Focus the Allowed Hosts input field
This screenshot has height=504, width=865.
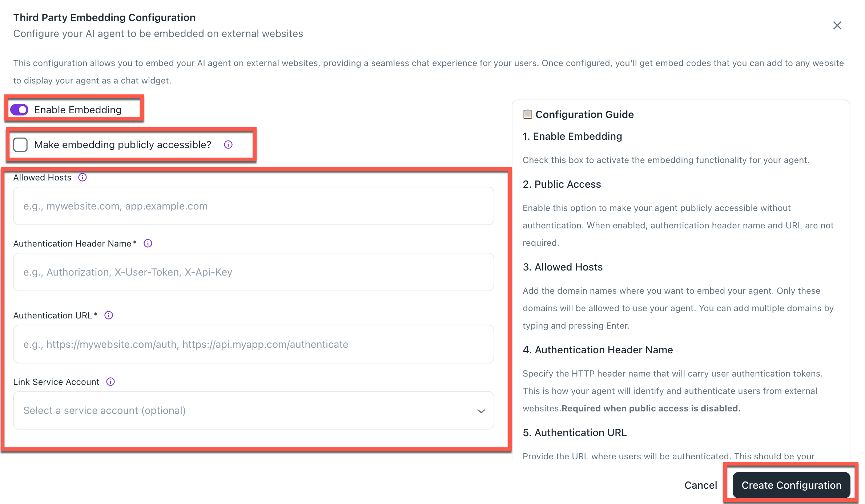[x=254, y=206]
